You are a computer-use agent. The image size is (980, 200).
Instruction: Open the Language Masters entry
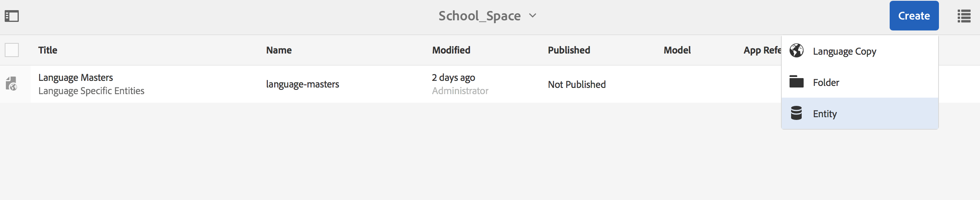75,78
